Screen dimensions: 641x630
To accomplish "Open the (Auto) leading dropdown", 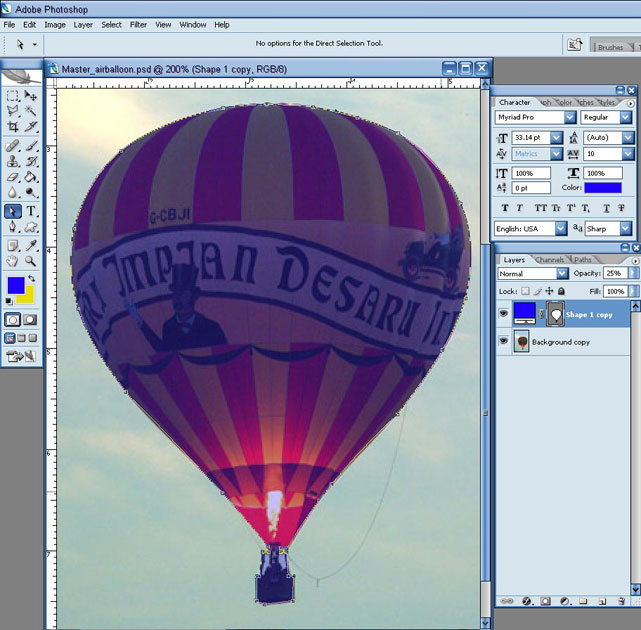I will point(628,137).
